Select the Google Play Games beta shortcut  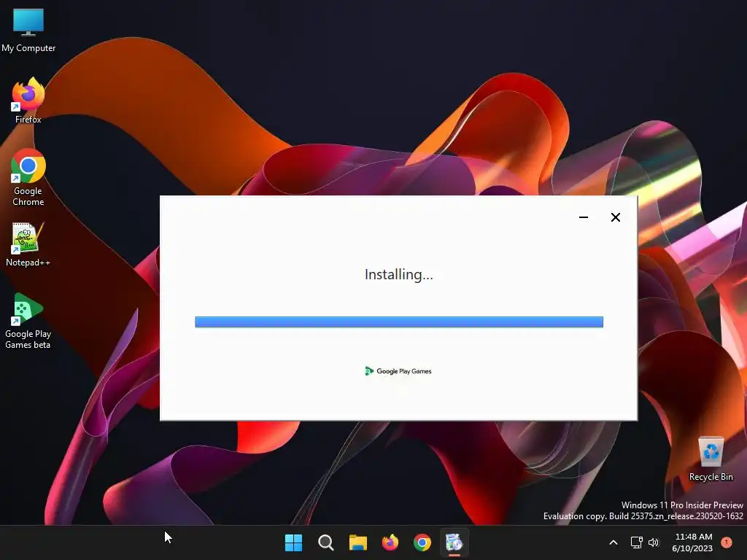[28, 321]
